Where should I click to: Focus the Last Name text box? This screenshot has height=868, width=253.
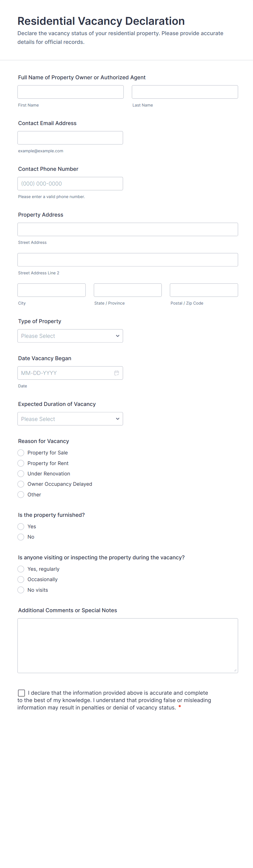click(x=185, y=92)
